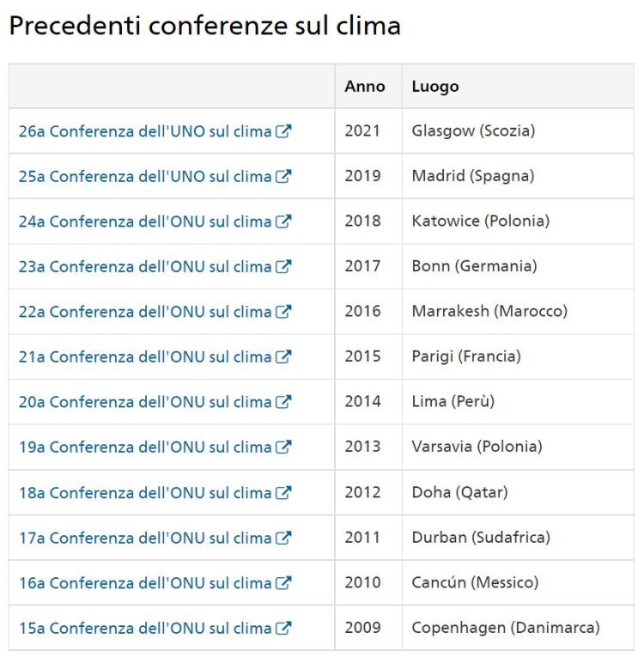Click external-link icon beside 26a Conferenza
This screenshot has width=644, height=663.
pos(283,131)
